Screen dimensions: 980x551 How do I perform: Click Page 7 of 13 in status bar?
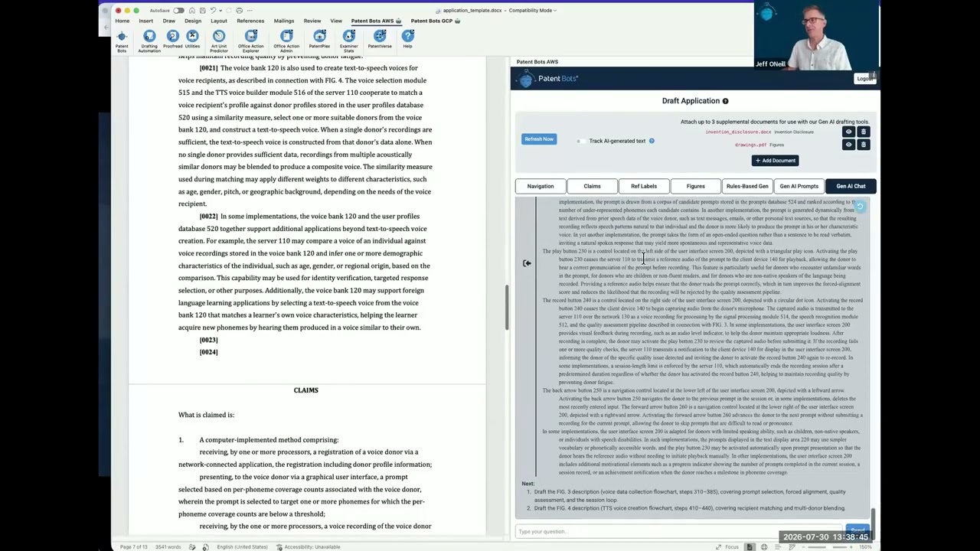[x=133, y=547]
